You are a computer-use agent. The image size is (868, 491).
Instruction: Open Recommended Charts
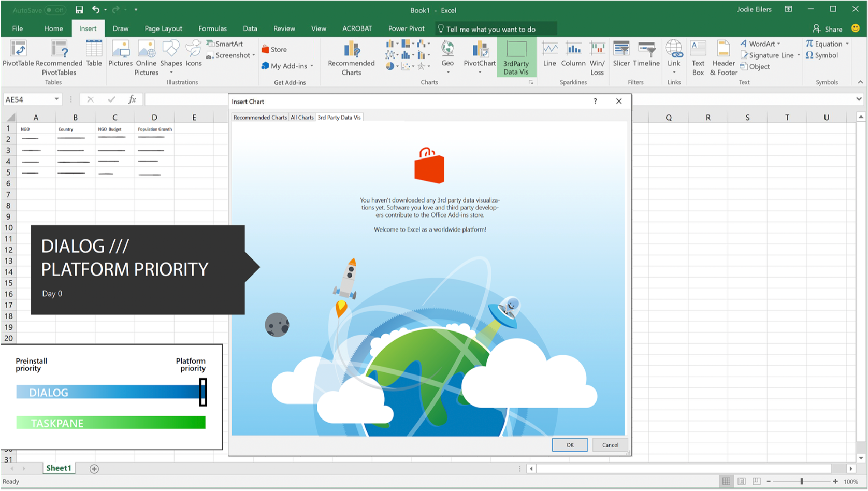coord(351,58)
